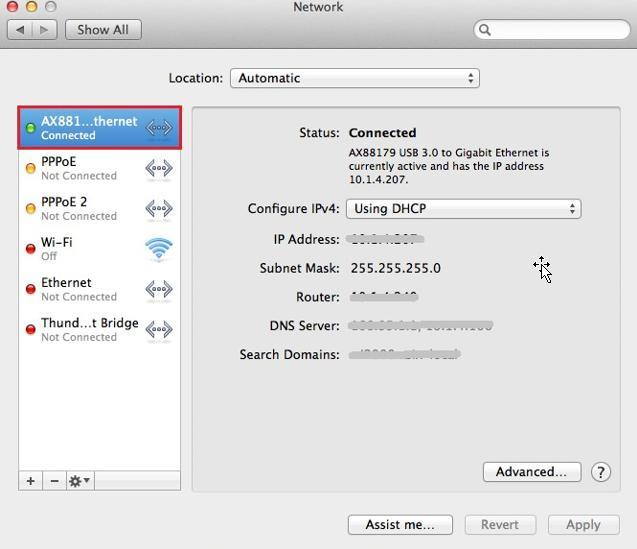The image size is (637, 549).
Task: Click the Show All button
Action: pyautogui.click(x=103, y=30)
